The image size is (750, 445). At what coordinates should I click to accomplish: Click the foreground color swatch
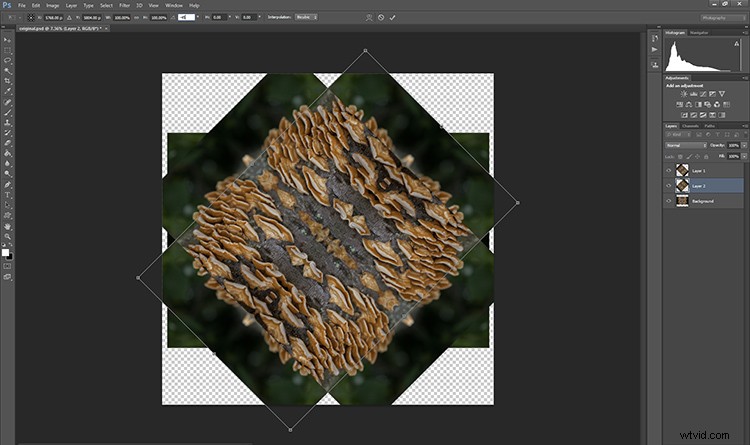pyautogui.click(x=5, y=252)
